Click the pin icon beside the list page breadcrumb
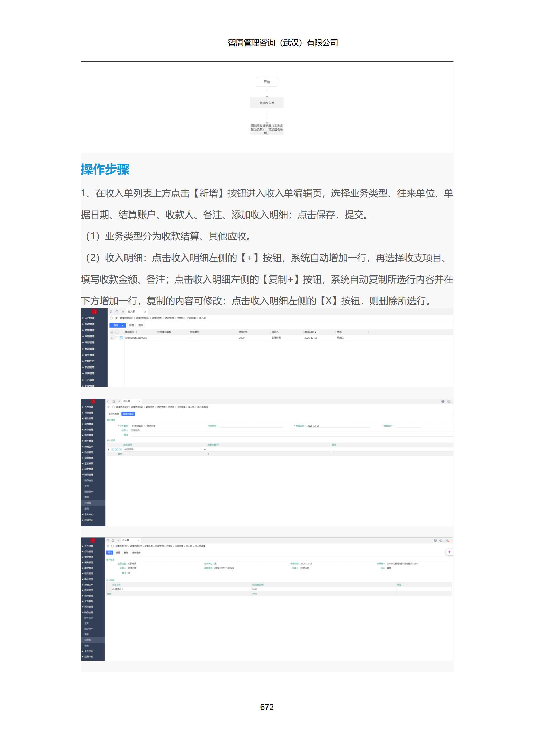 (x=116, y=318)
